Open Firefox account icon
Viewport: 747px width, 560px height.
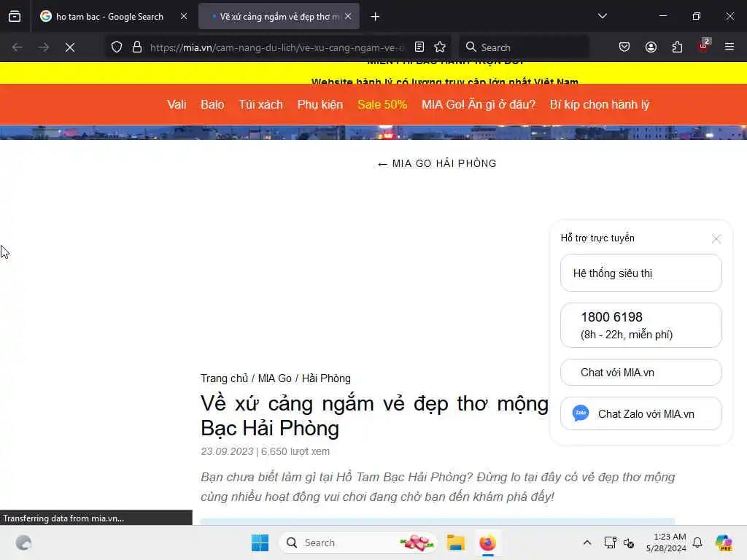point(651,47)
